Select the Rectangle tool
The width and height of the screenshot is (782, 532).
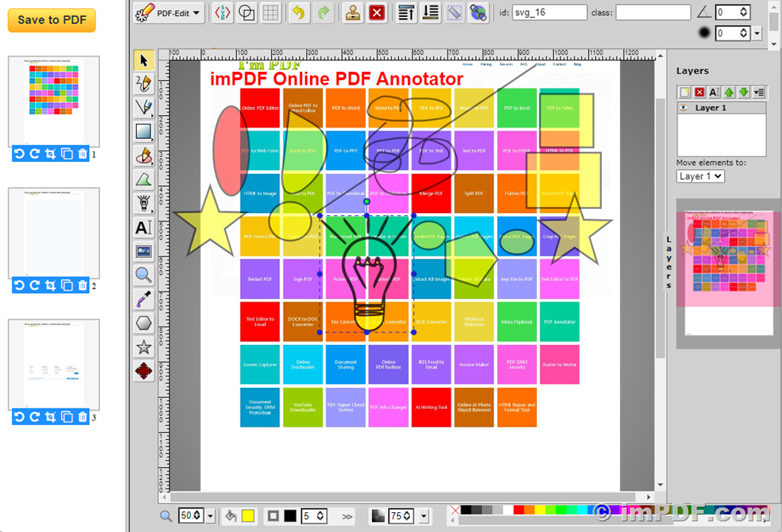[x=144, y=131]
